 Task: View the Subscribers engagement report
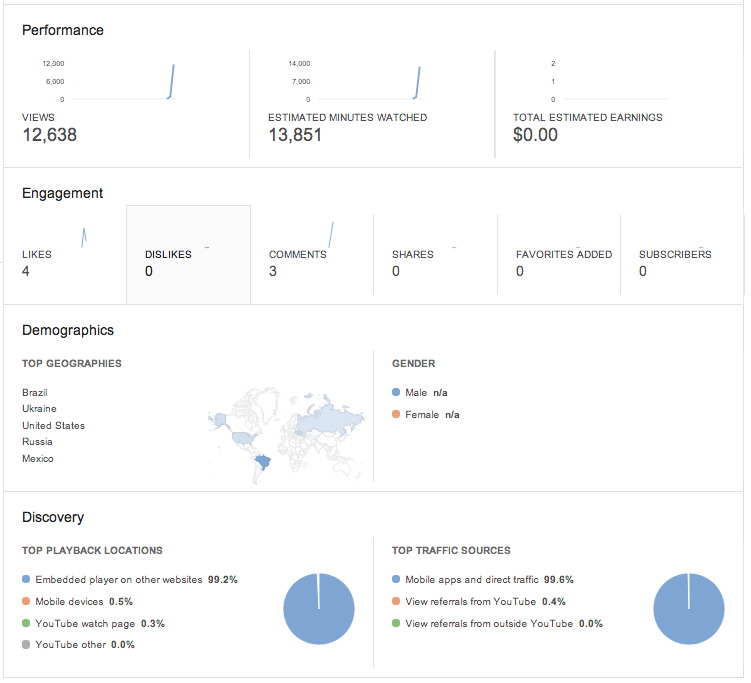tap(682, 255)
